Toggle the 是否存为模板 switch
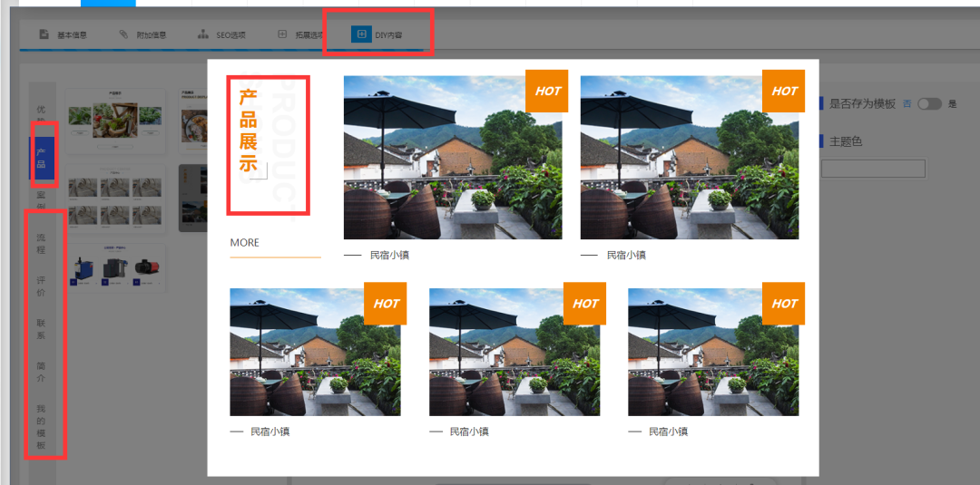 929,104
